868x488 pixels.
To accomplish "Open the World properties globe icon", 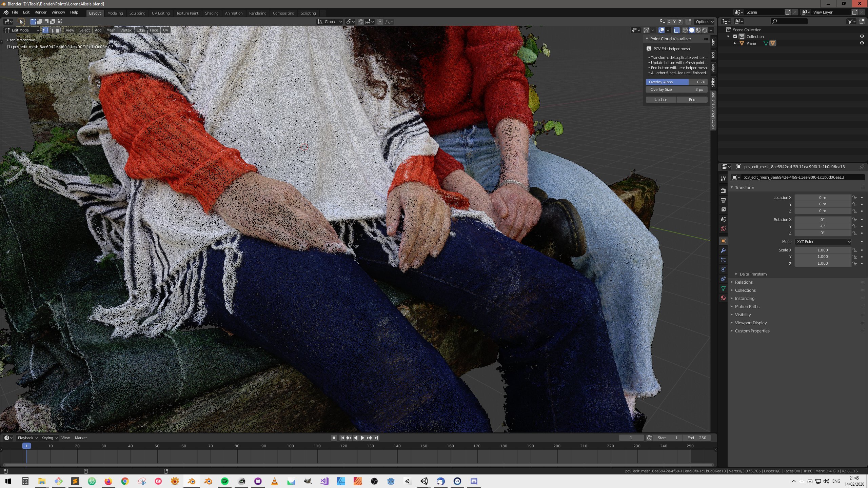I will (723, 229).
